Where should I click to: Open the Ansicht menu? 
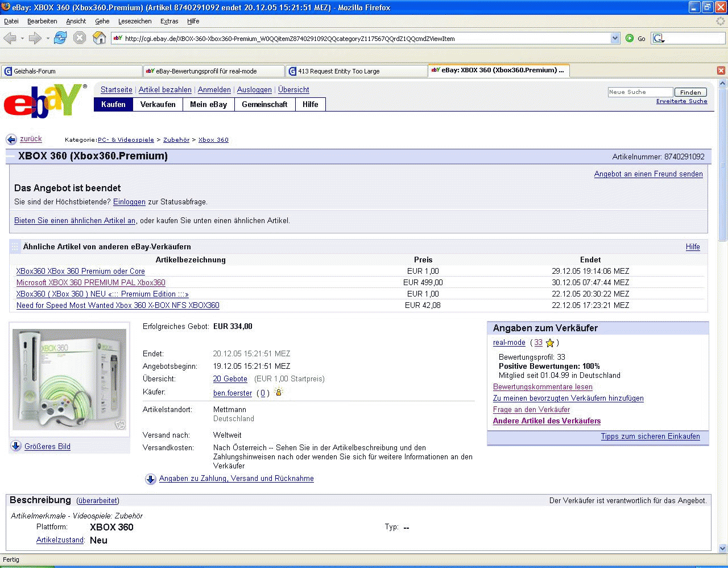pyautogui.click(x=76, y=21)
